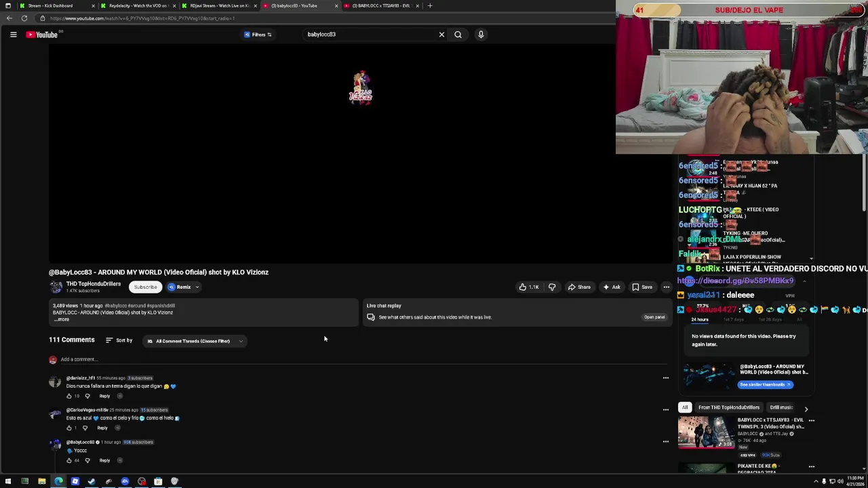Reload the page with the refresh icon
This screenshot has width=868, height=488.
click(24, 18)
